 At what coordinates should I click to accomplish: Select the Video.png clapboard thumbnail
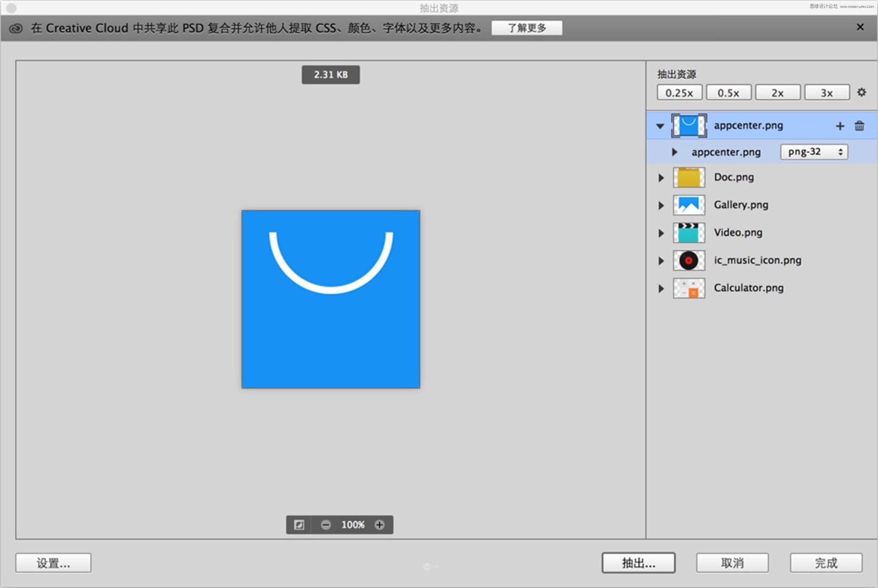click(x=689, y=233)
